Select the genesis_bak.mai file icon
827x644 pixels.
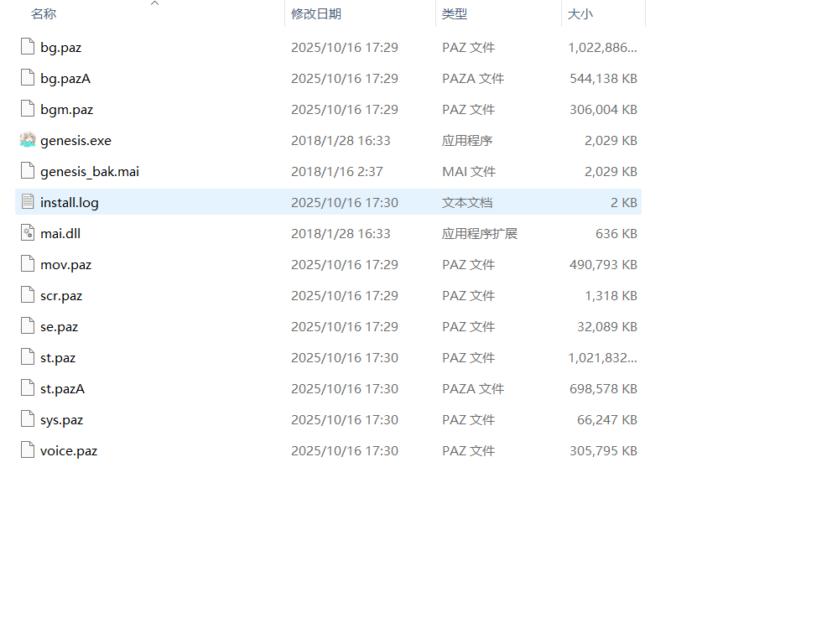point(28,172)
